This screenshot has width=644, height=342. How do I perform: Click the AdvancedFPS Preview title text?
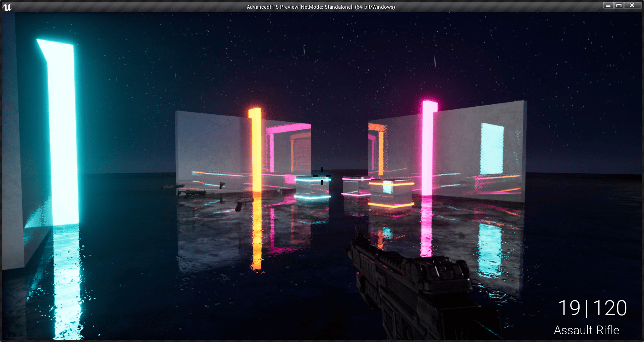[321, 7]
